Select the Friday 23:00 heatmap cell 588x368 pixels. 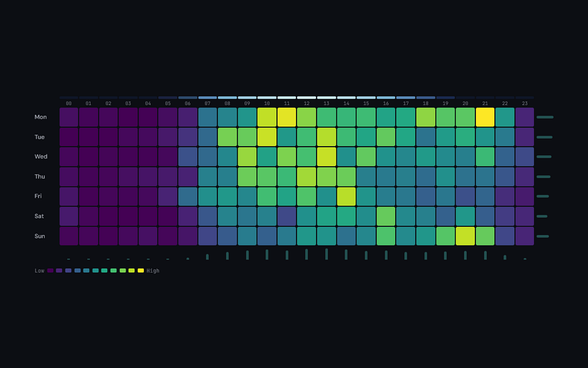tap(525, 196)
